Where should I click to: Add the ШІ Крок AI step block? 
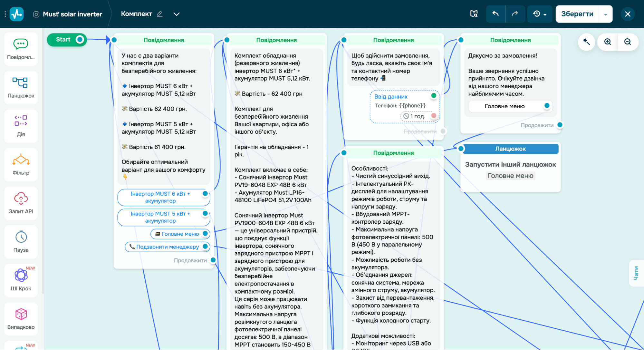pyautogui.click(x=21, y=280)
